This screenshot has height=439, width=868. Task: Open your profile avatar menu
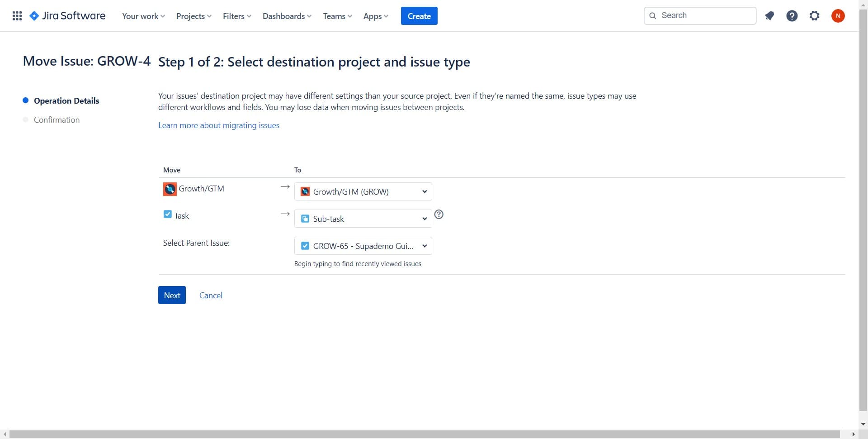click(838, 15)
